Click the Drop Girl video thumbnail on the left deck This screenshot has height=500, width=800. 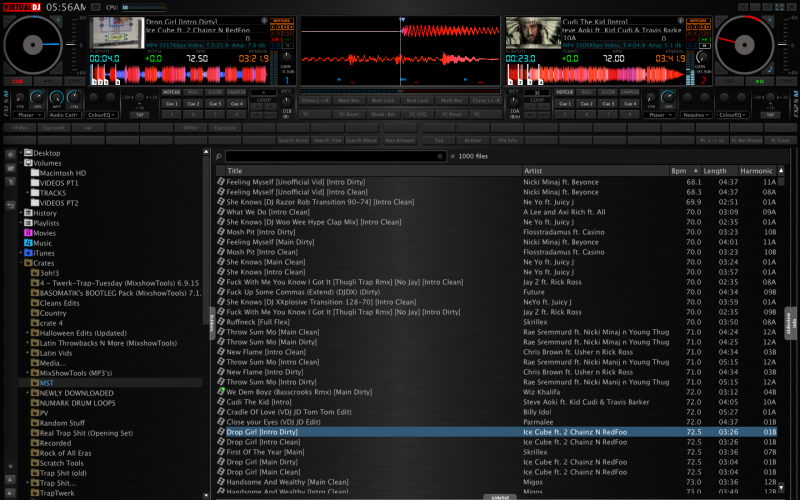(x=117, y=33)
